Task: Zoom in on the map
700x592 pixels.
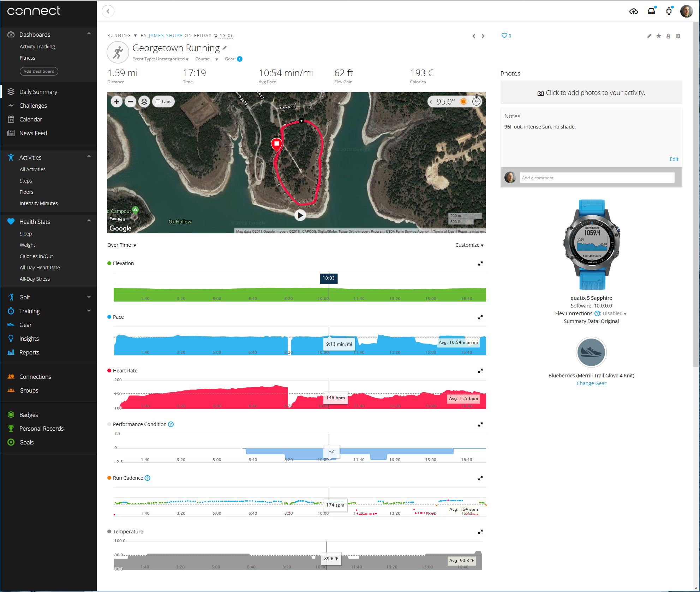Action: (116, 102)
